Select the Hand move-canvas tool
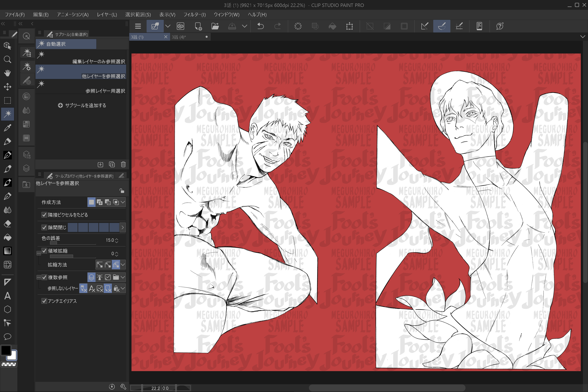The height and width of the screenshot is (392, 588). click(8, 73)
